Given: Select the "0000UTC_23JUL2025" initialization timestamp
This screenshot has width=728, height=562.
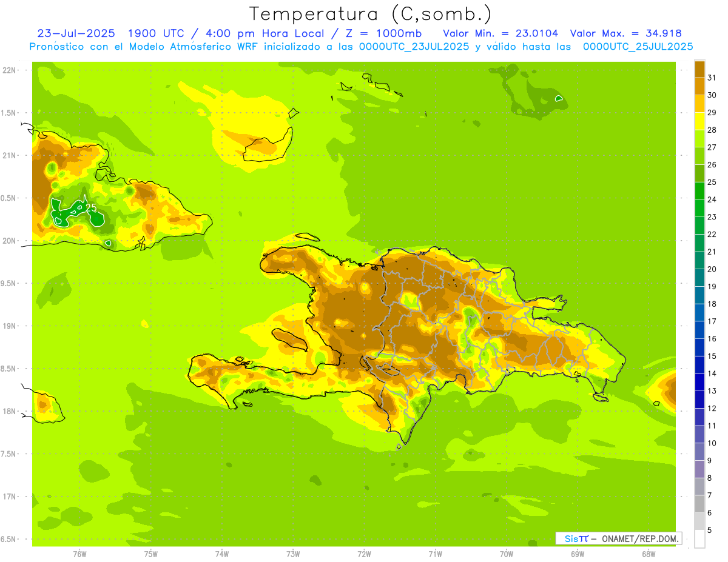Looking at the screenshot, I should pyautogui.click(x=414, y=47).
